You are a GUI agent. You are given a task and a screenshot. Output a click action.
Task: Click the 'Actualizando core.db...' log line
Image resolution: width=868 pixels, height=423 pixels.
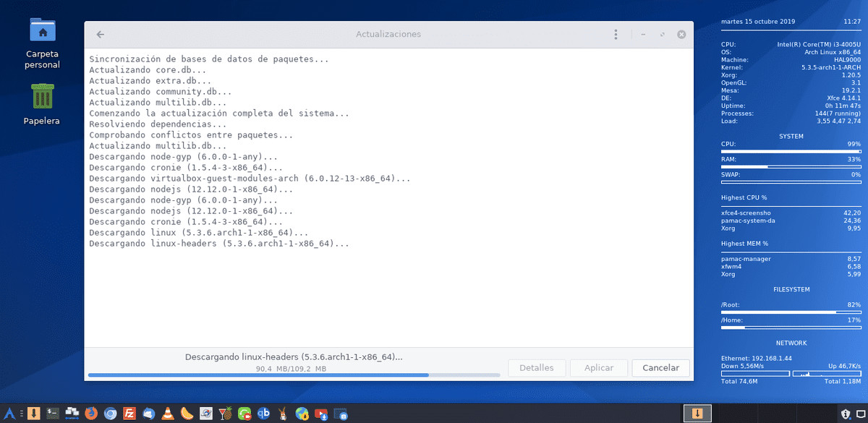click(x=148, y=70)
